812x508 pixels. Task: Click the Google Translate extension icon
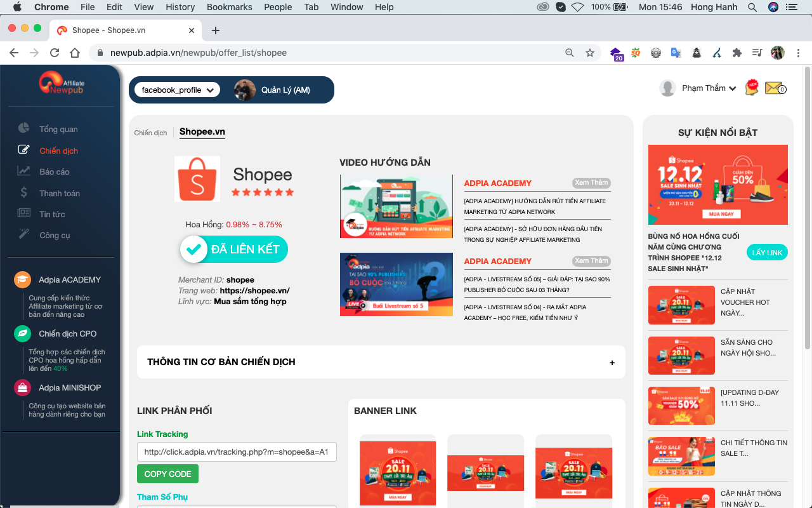(676, 53)
